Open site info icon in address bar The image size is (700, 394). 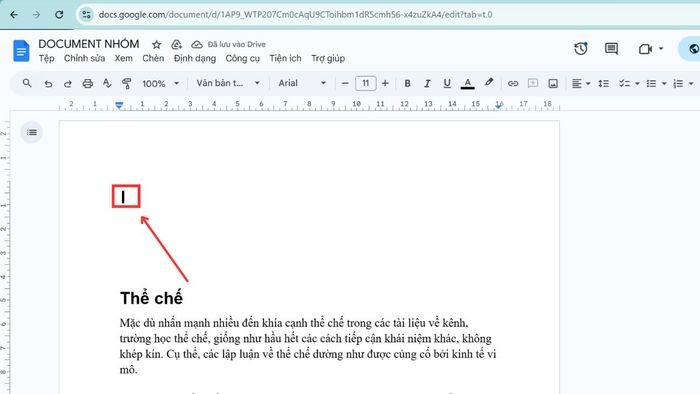coord(86,15)
